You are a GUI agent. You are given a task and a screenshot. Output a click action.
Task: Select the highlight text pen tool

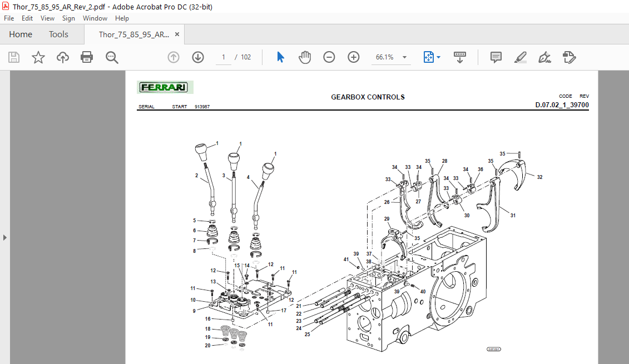click(x=521, y=57)
